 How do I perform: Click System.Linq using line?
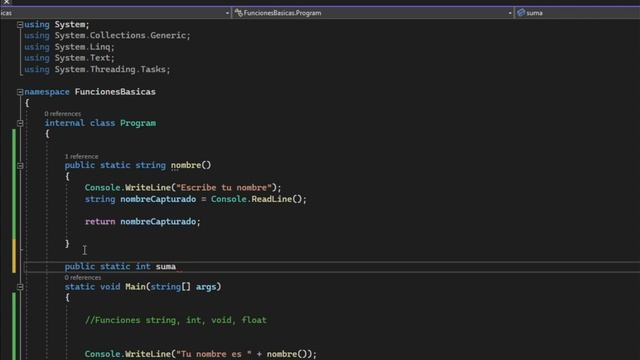click(x=69, y=47)
